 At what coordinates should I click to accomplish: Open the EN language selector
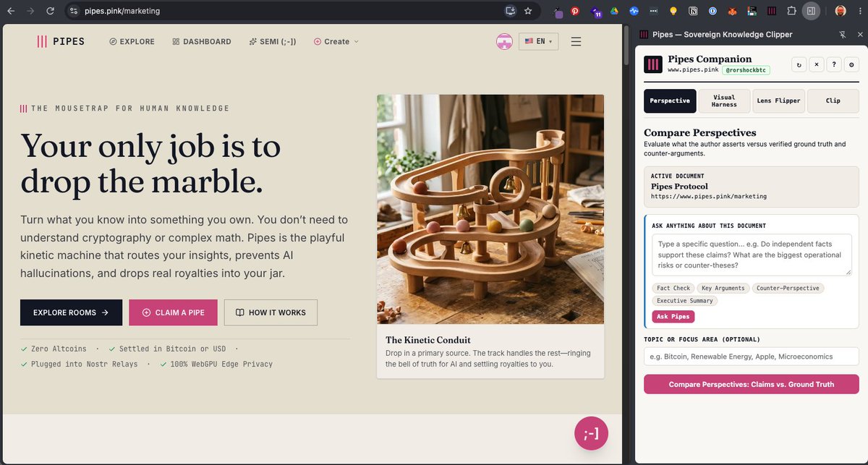click(538, 42)
